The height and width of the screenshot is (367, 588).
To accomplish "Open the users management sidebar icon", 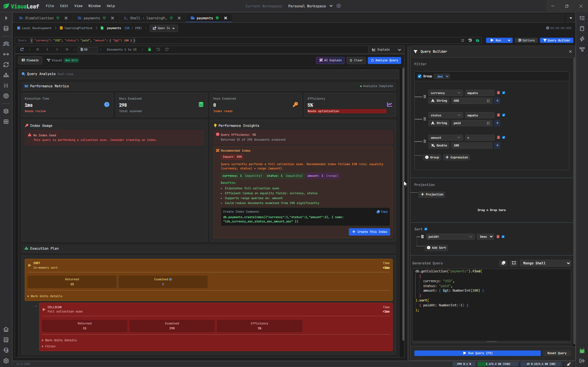I will coord(6,44).
